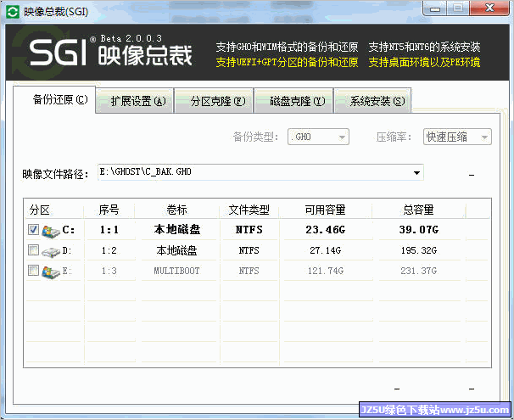Click the NTFS type in D: row

point(249,251)
